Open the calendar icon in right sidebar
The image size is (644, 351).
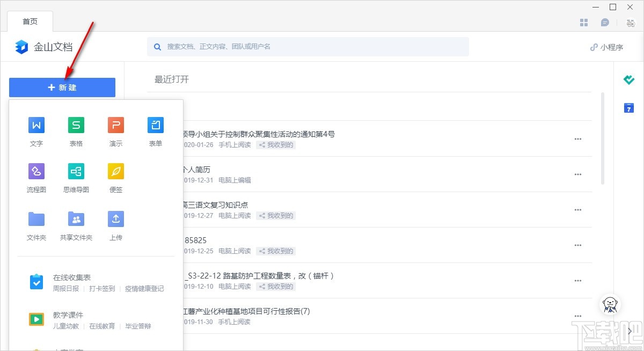tap(628, 108)
